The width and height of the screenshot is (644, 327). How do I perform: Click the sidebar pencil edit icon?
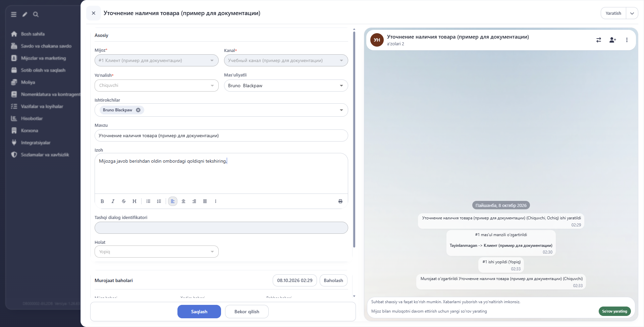pos(25,14)
